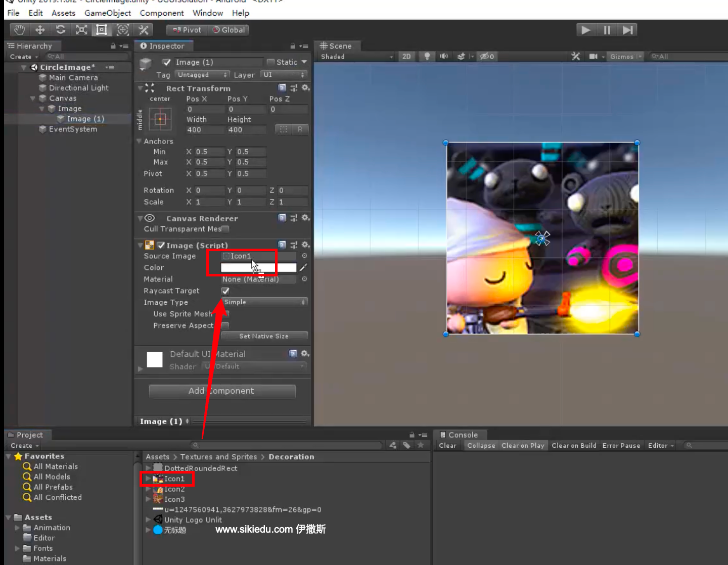Click scene component tools wrench icon

coord(575,56)
